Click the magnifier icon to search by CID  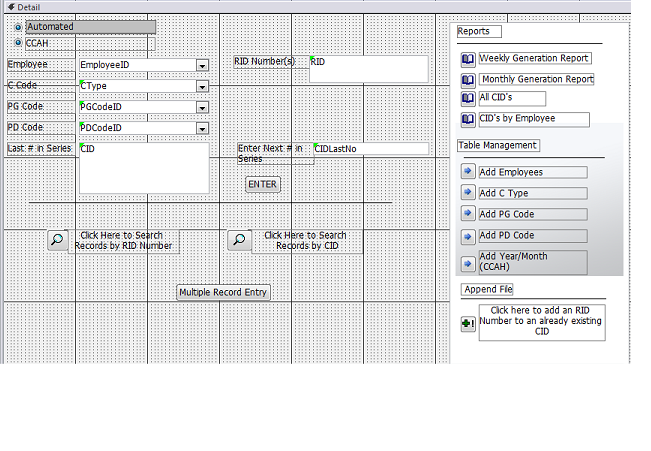point(239,240)
